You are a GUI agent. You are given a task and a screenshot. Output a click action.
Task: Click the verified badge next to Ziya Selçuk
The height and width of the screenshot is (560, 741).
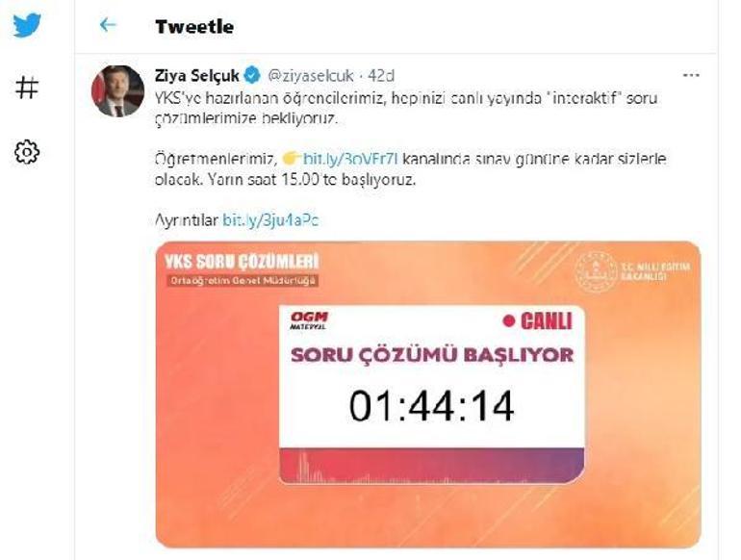[x=252, y=75]
